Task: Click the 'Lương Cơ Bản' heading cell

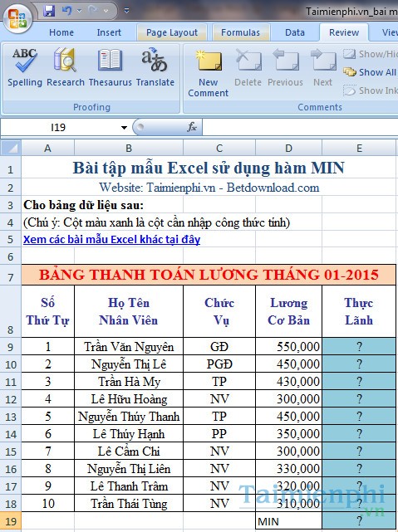Action: (288, 311)
